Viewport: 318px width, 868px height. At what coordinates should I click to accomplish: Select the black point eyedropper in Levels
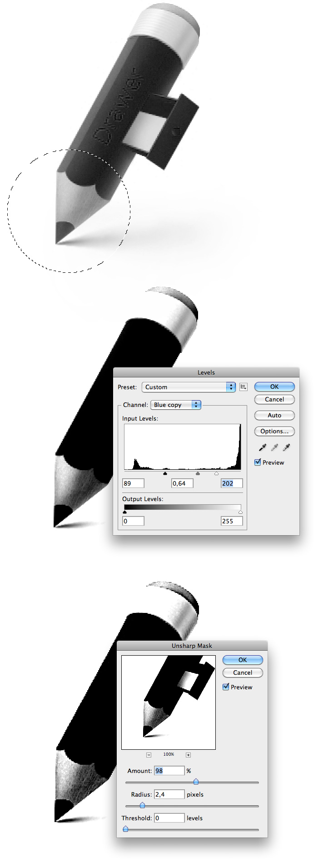(x=262, y=448)
